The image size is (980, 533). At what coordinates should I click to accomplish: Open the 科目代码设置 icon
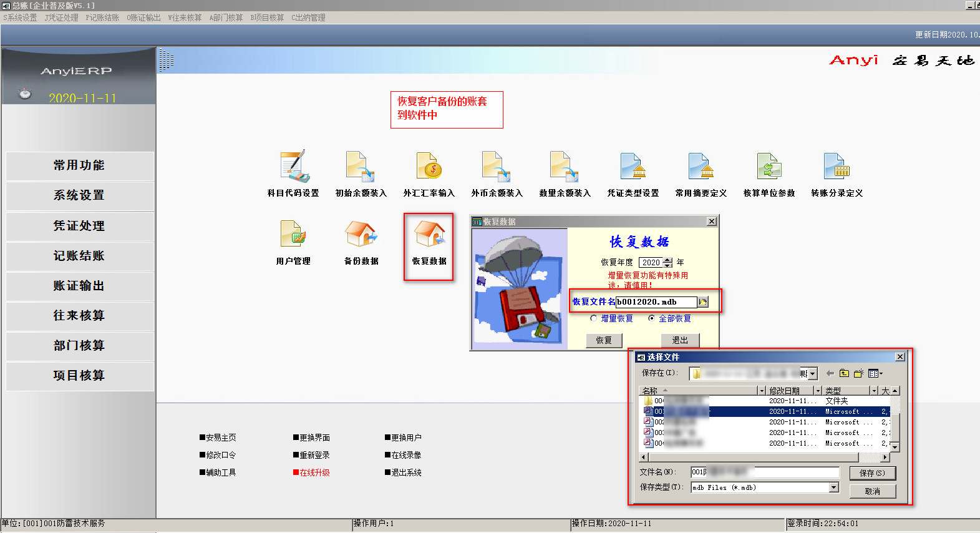(x=293, y=167)
